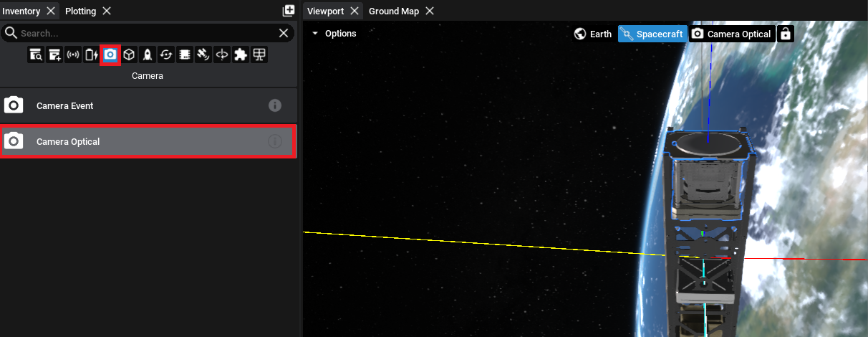Image resolution: width=868 pixels, height=337 pixels.
Task: Select the satellite category icon
Action: pyautogui.click(x=203, y=54)
